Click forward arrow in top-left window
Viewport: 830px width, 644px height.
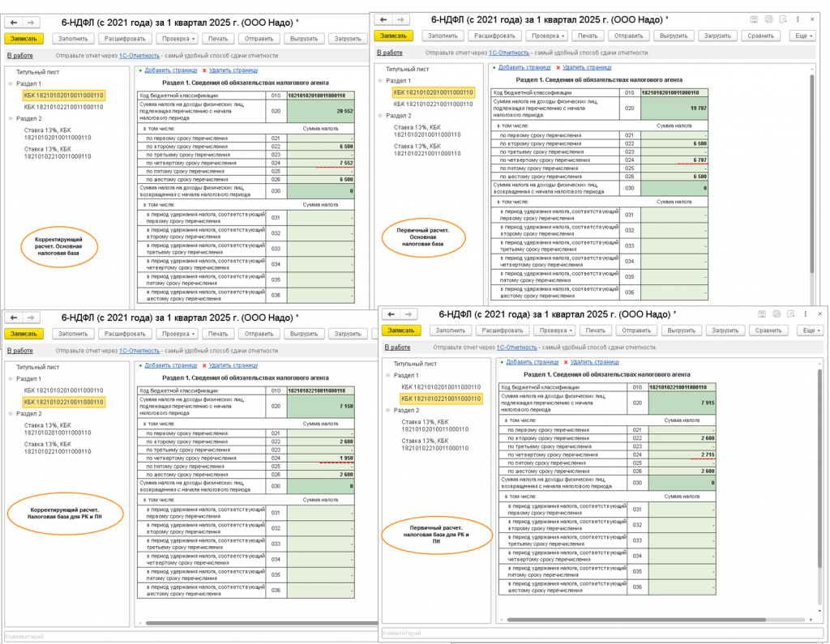click(31, 22)
